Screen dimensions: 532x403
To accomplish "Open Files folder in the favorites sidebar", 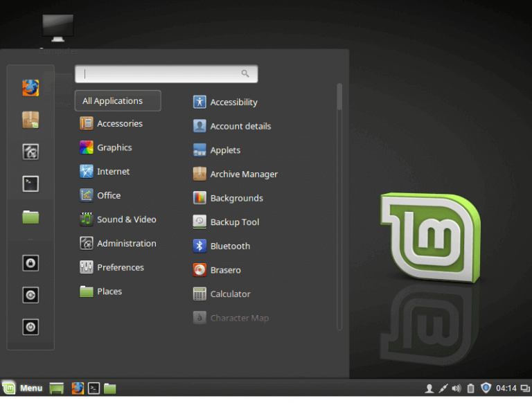I will [30, 217].
